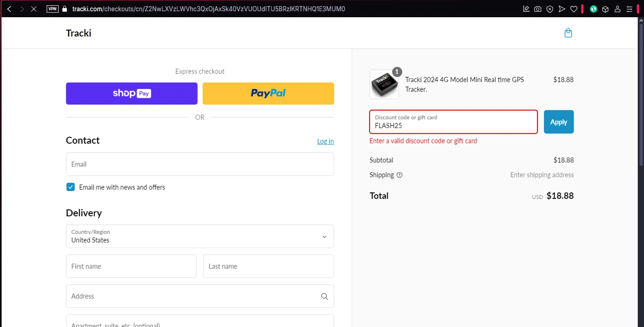Click the Tracki store logo

(x=79, y=33)
